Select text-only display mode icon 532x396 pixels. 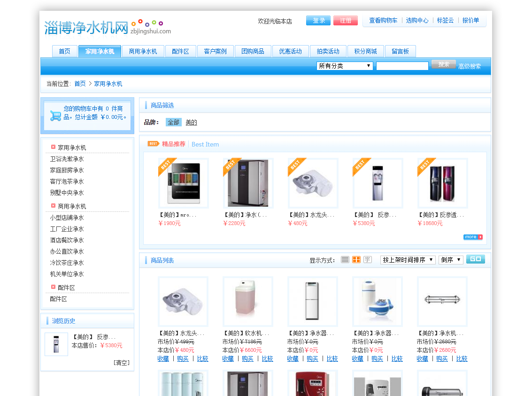point(368,260)
